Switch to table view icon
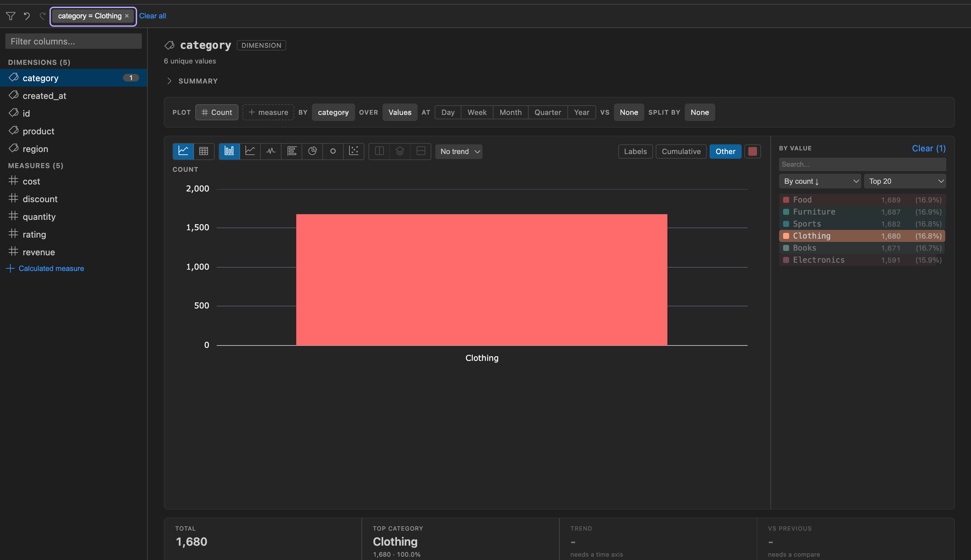971x560 pixels. pos(204,151)
